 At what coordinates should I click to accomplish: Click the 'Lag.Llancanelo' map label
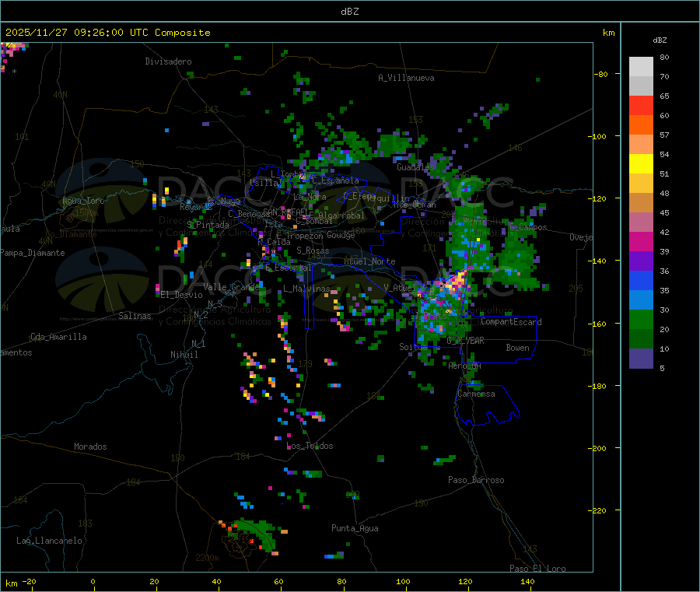(50, 541)
